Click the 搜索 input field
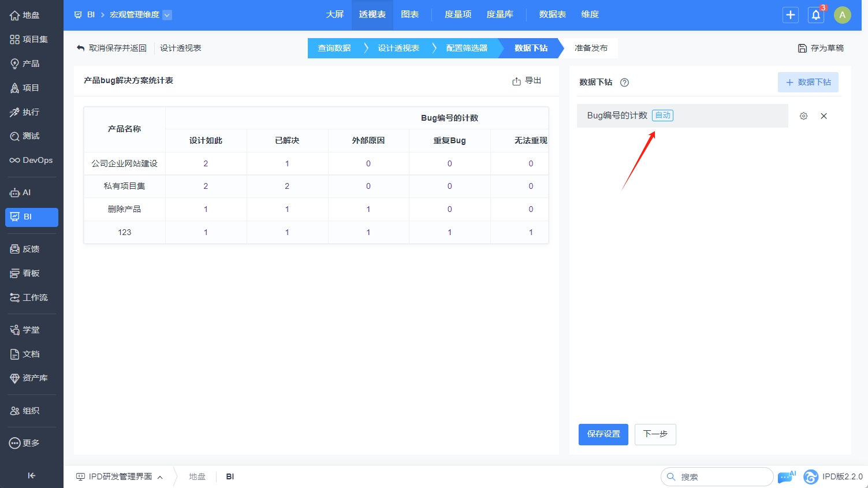The image size is (868, 488). [x=717, y=477]
